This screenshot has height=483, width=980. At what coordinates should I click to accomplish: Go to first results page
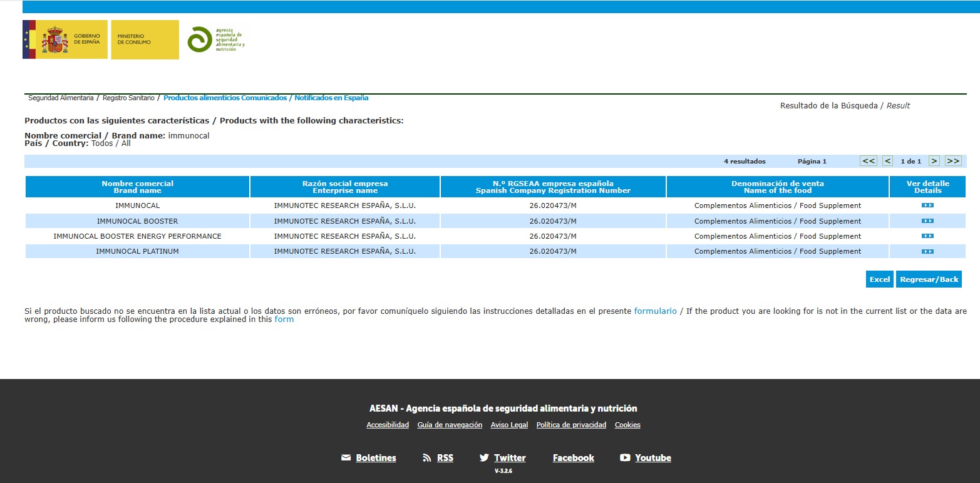(869, 161)
